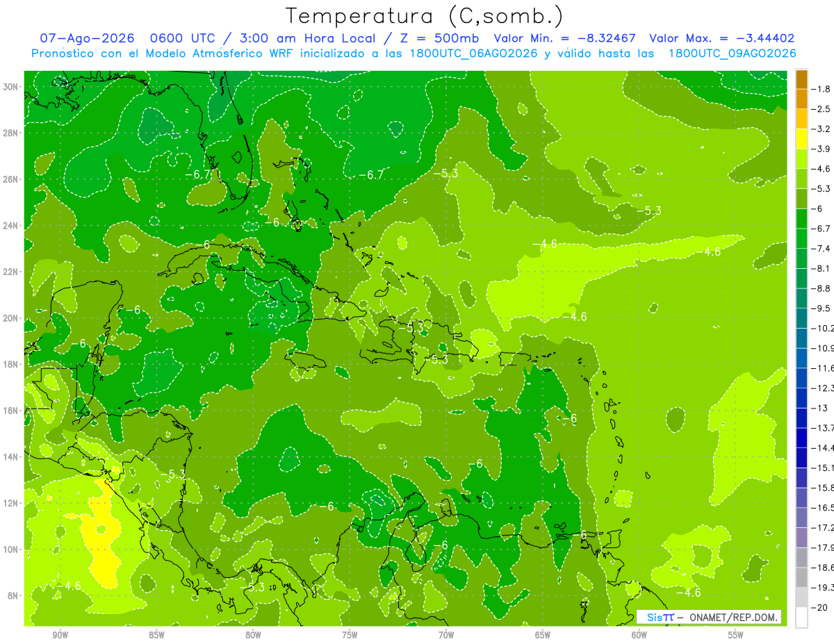
Task: Pick the bright yellow swatch between -3.2 and -3.9
Action: tap(801, 139)
